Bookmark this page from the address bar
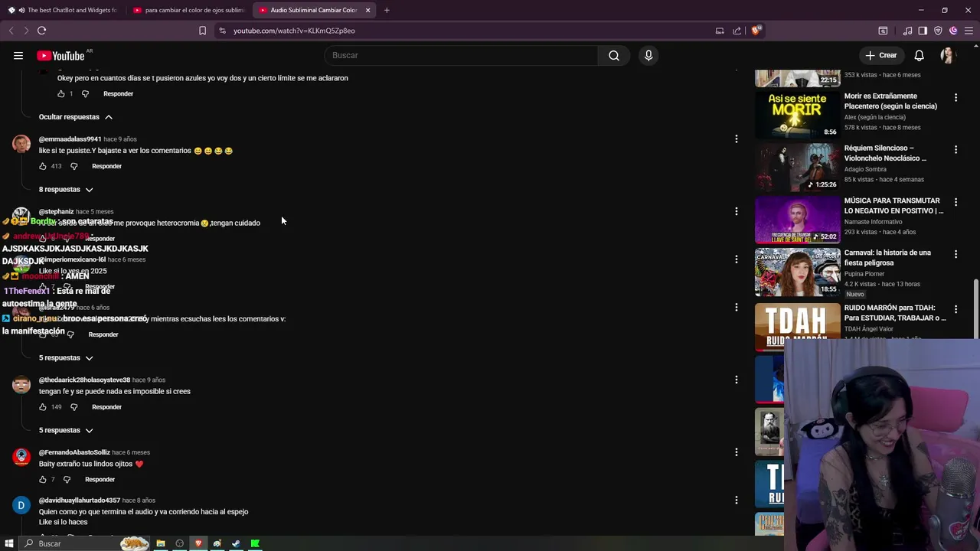This screenshot has width=980, height=551. click(x=202, y=31)
